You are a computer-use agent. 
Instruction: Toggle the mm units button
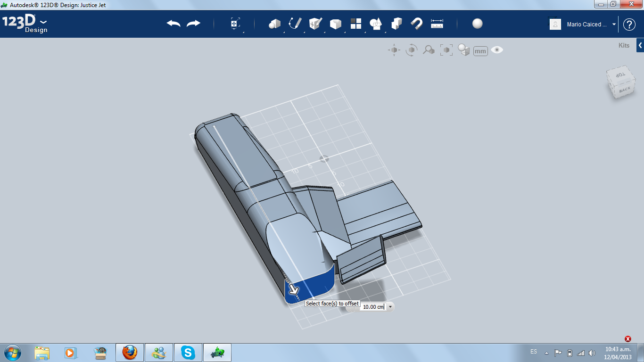pos(480,51)
